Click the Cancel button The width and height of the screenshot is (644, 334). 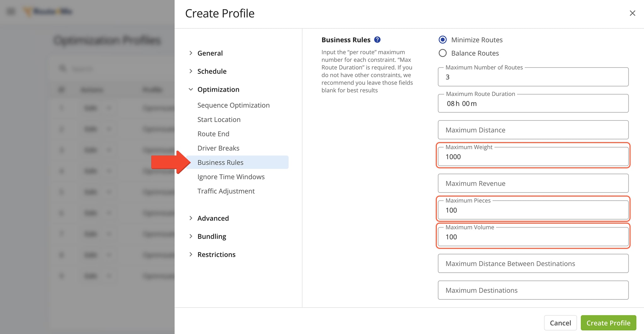[560, 323]
